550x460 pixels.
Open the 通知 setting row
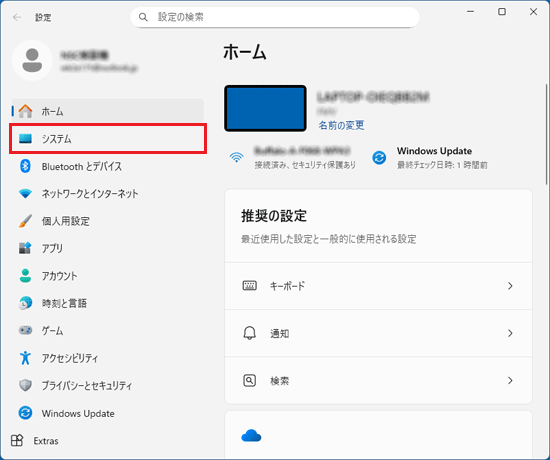pos(378,333)
